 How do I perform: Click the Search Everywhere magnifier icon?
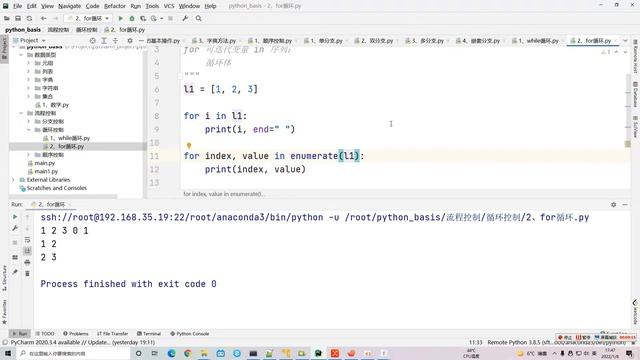coord(198,18)
